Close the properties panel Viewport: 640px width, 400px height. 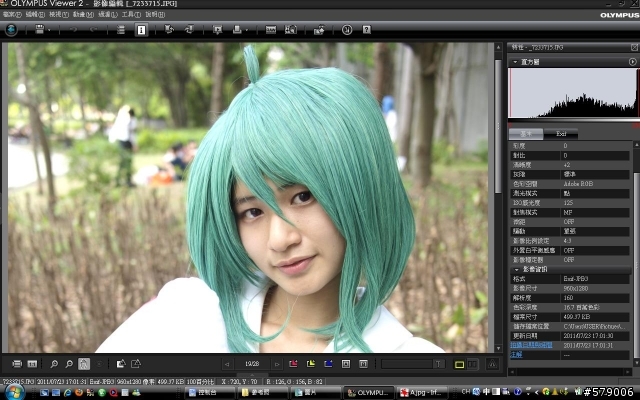[635, 48]
